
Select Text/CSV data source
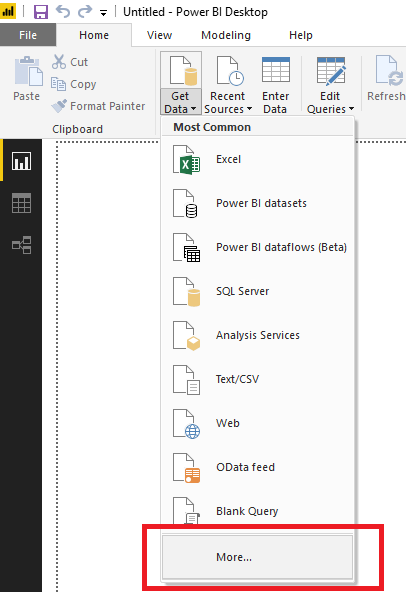258,379
